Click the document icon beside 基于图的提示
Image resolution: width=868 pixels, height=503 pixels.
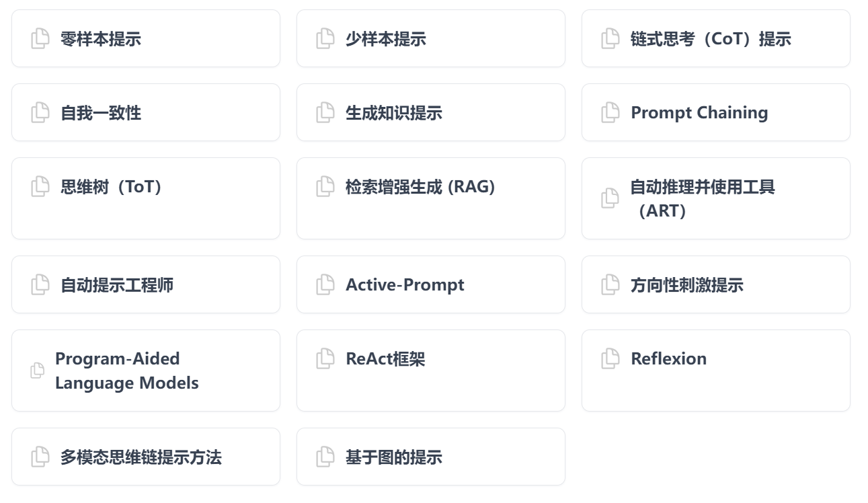tap(325, 457)
